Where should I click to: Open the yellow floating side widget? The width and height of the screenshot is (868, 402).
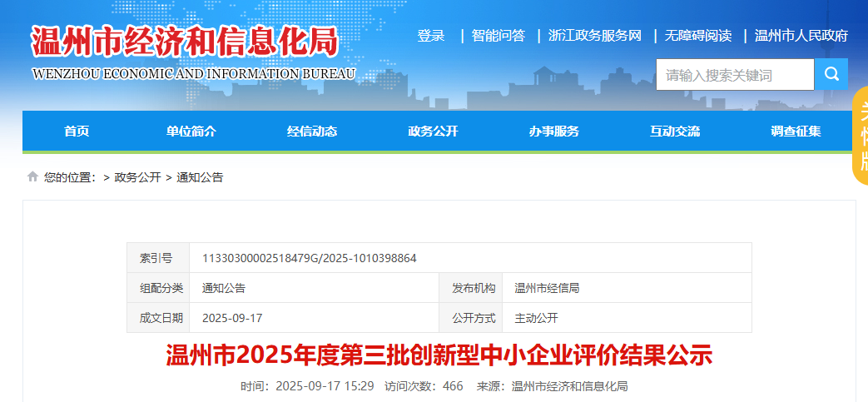coord(860,137)
